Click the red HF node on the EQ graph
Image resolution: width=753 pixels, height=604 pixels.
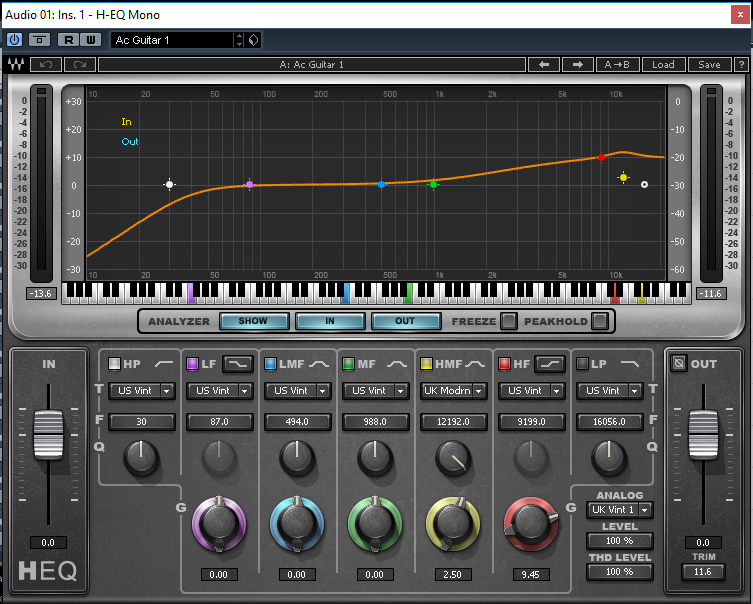[x=601, y=157]
